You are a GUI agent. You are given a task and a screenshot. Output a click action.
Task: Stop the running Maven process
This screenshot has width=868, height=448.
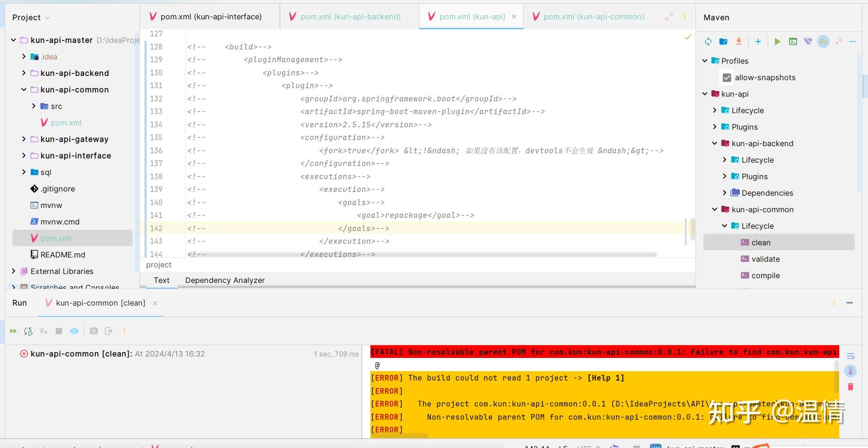[59, 331]
